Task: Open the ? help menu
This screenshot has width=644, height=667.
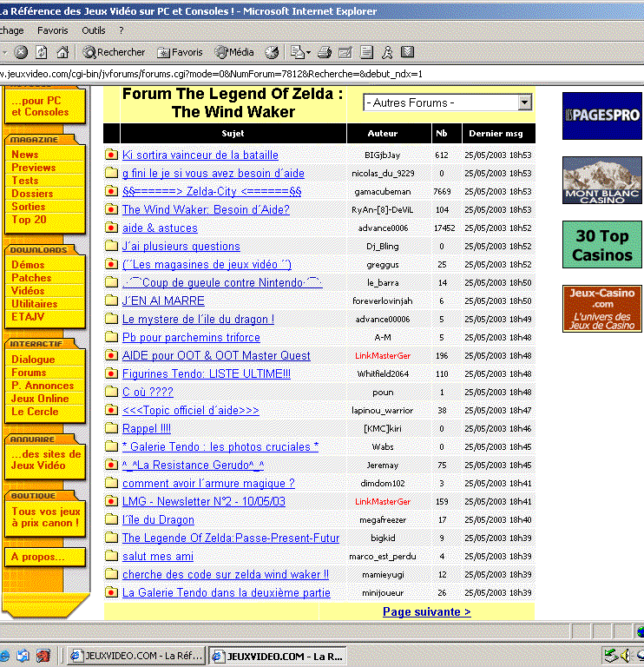Action: (122, 30)
